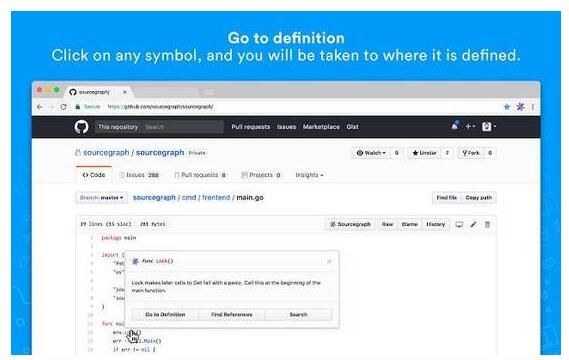Viewport: 569px width, 360px height.
Task: Click the Sourcegraph logo in tooltip header
Action: coord(135,261)
